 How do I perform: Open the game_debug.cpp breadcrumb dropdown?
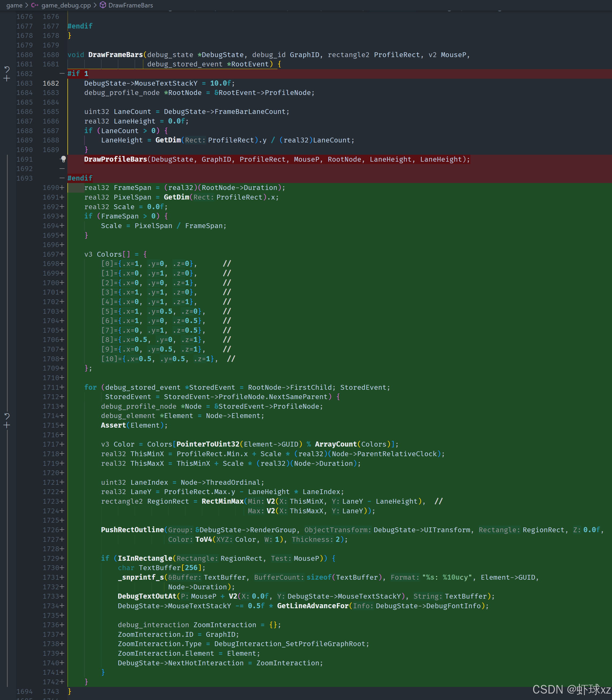point(66,5)
